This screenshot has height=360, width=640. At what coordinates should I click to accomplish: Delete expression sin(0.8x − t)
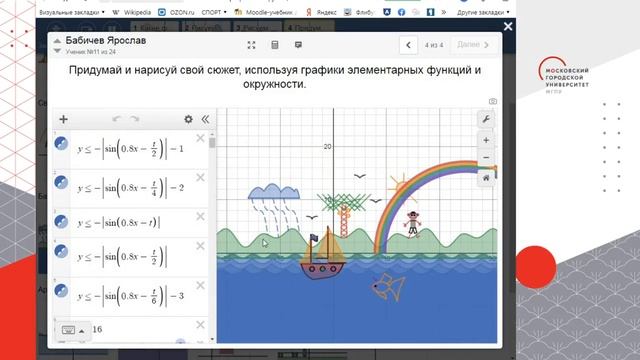(x=200, y=216)
